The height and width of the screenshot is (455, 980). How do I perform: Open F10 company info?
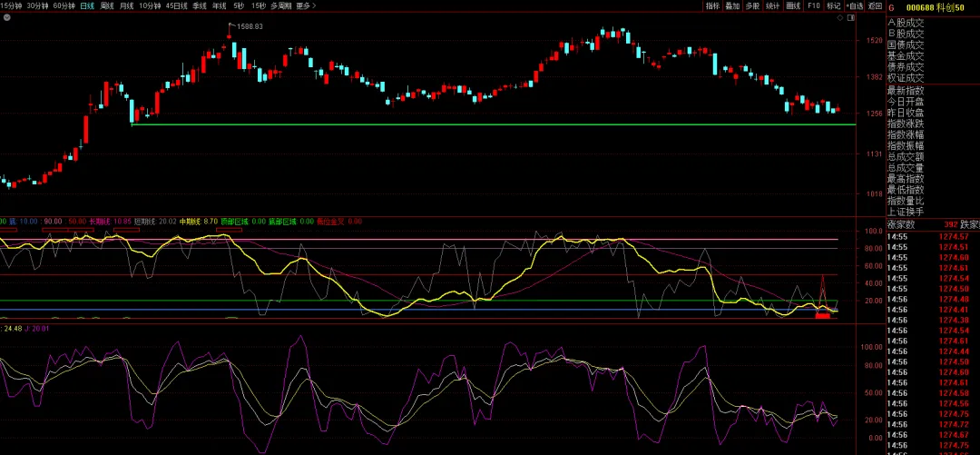click(x=813, y=5)
